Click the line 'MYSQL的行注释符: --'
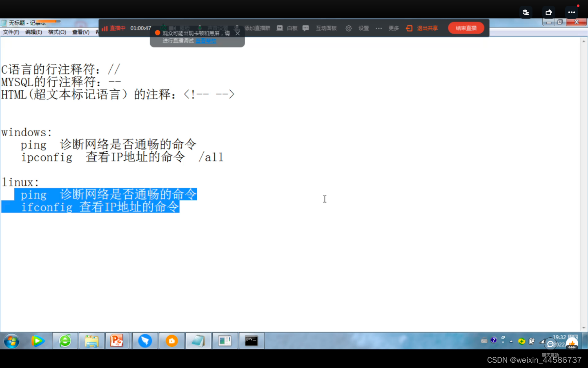 click(61, 82)
